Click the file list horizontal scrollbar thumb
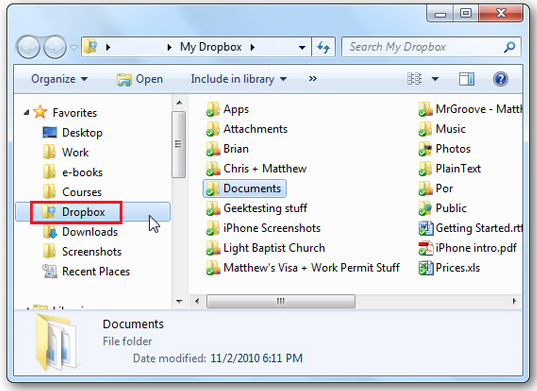 coord(281,301)
